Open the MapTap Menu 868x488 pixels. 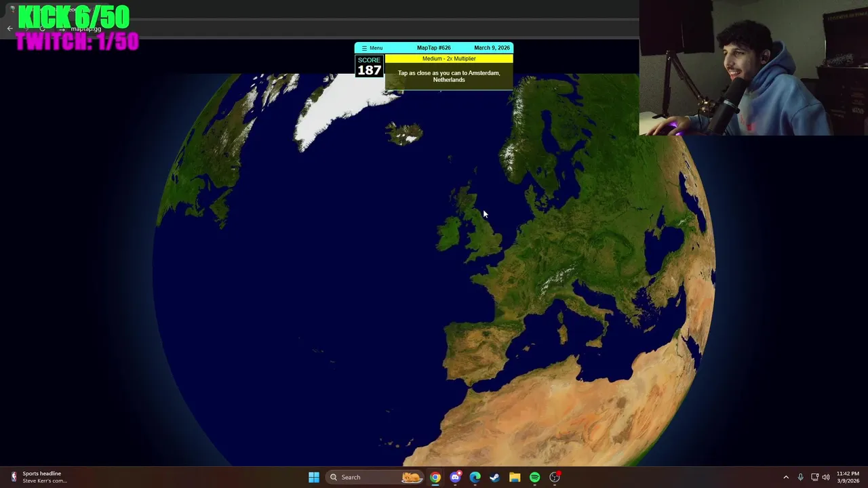pyautogui.click(x=372, y=48)
